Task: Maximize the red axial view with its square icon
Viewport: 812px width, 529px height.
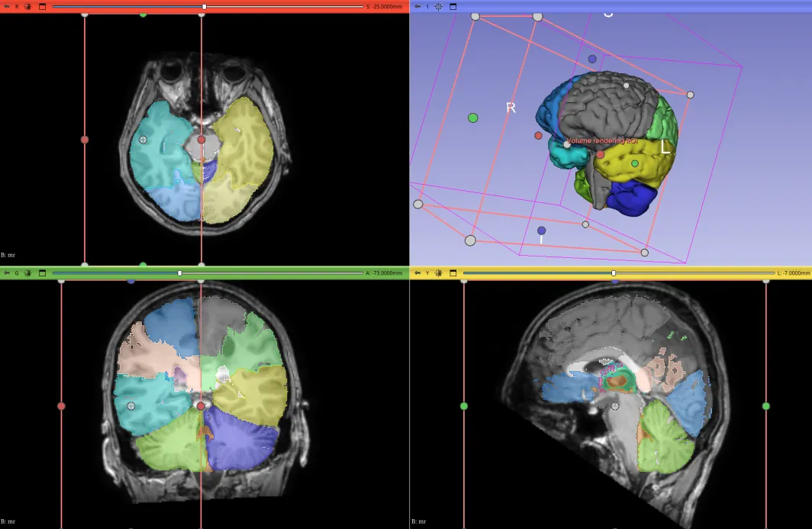Action: 42,6
